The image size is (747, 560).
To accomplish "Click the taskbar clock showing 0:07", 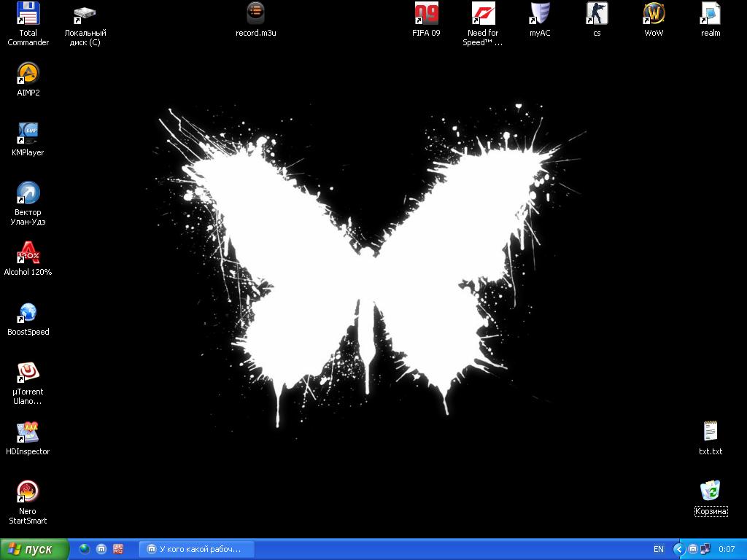I will click(x=727, y=549).
